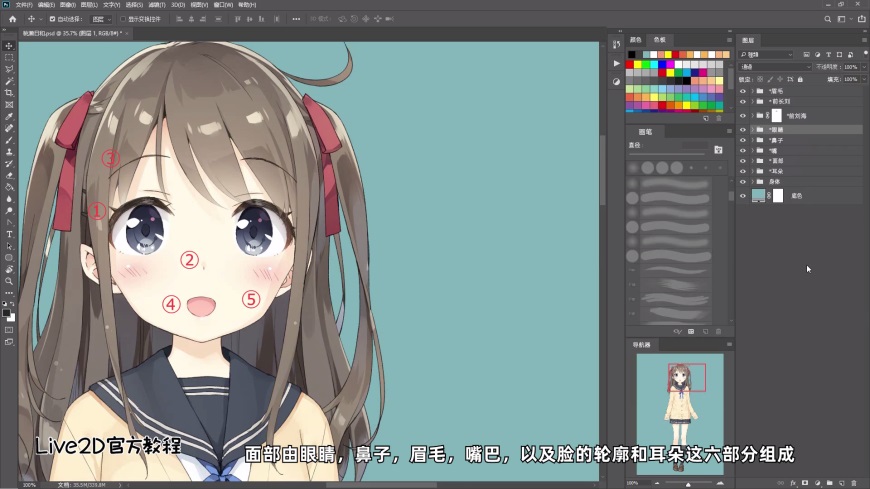Pick the black swatch in recent colors
This screenshot has width=870, height=489.
[631, 54]
